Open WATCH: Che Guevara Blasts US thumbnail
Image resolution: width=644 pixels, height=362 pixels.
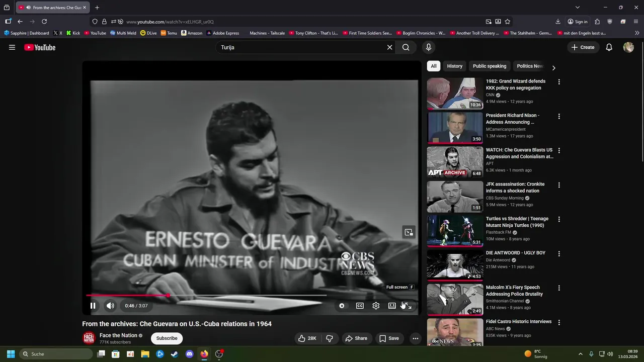pyautogui.click(x=455, y=162)
